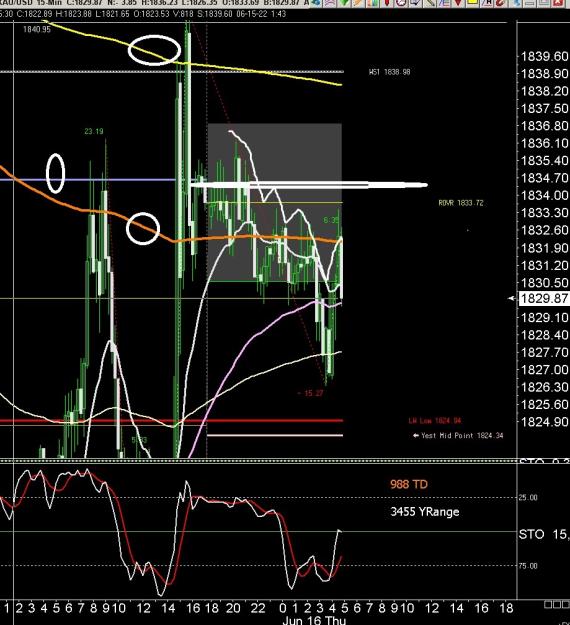Click the RDVR 1833.72 label
The height and width of the screenshot is (625, 570).
[x=461, y=203]
